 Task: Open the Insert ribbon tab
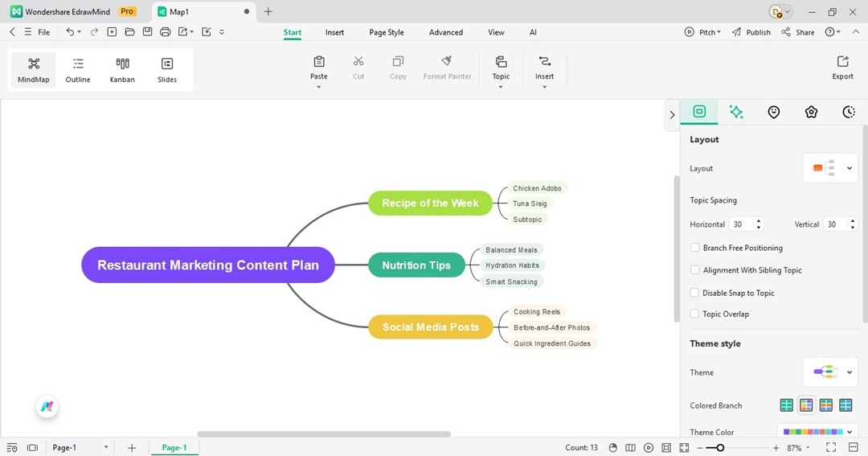point(334,32)
